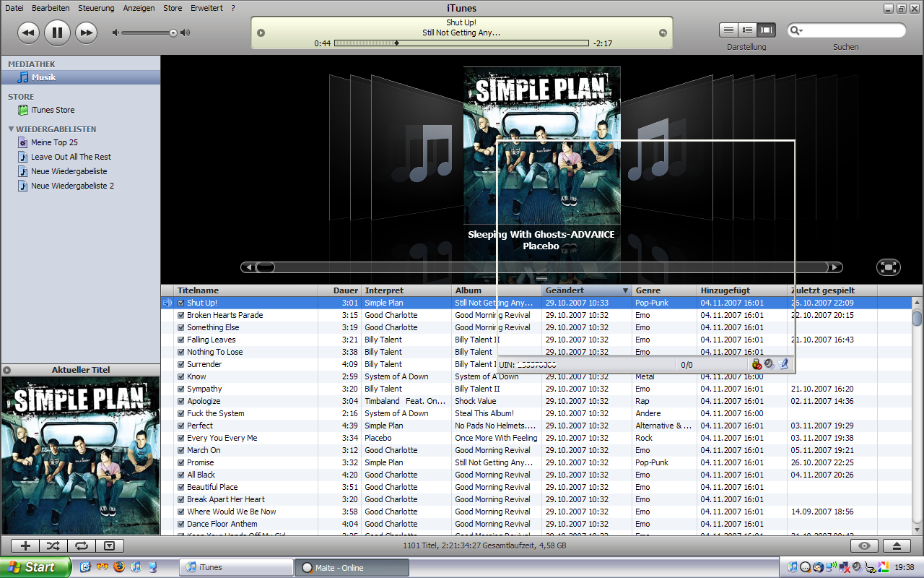
Task: Toggle shuffle playback
Action: point(53,546)
